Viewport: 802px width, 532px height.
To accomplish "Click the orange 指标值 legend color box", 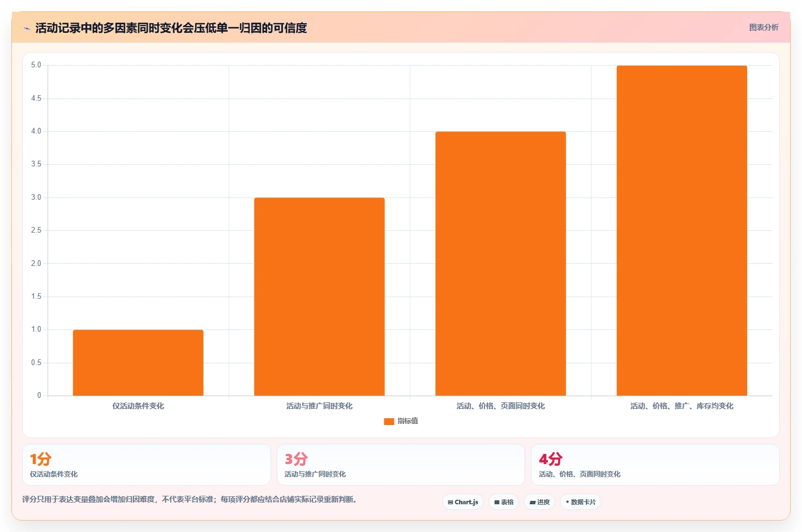I will [x=389, y=422].
